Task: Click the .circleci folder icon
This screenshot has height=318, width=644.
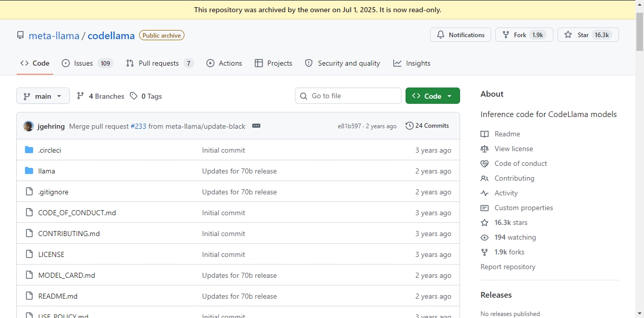Action: pos(29,150)
